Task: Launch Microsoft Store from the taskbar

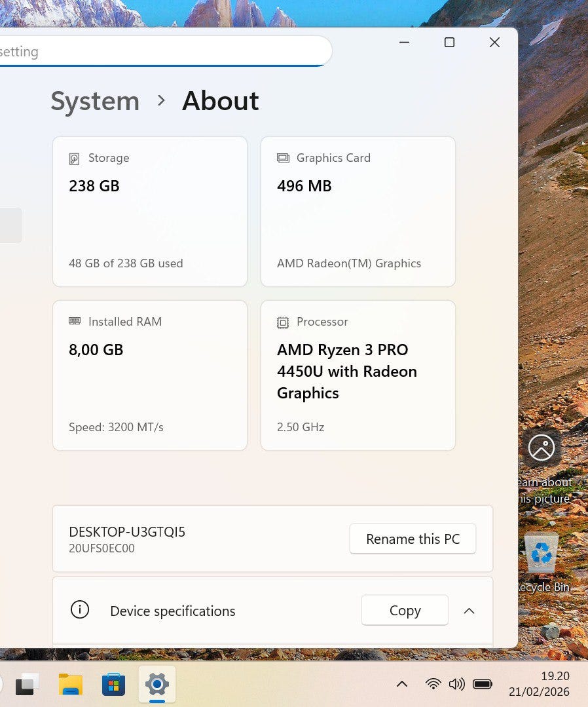Action: (113, 685)
